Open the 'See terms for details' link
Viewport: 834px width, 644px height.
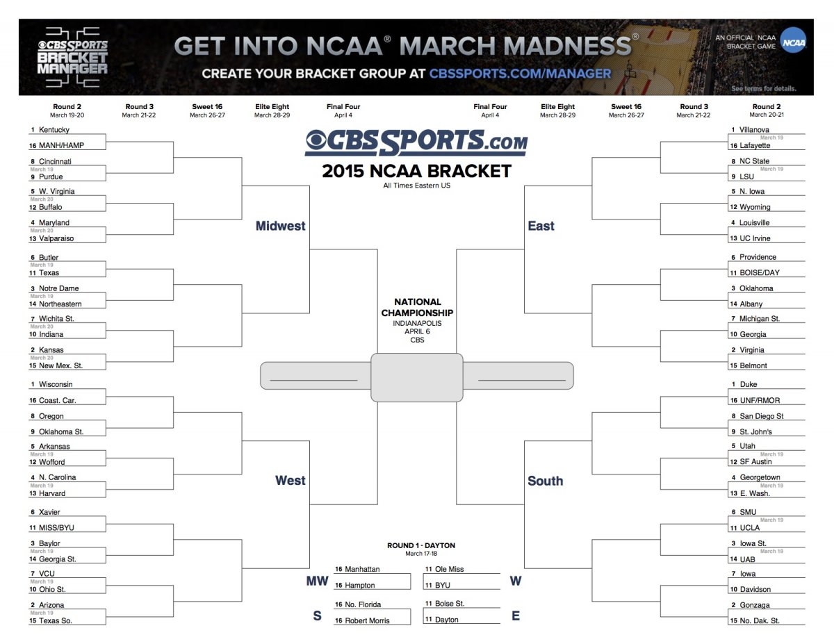(x=763, y=89)
